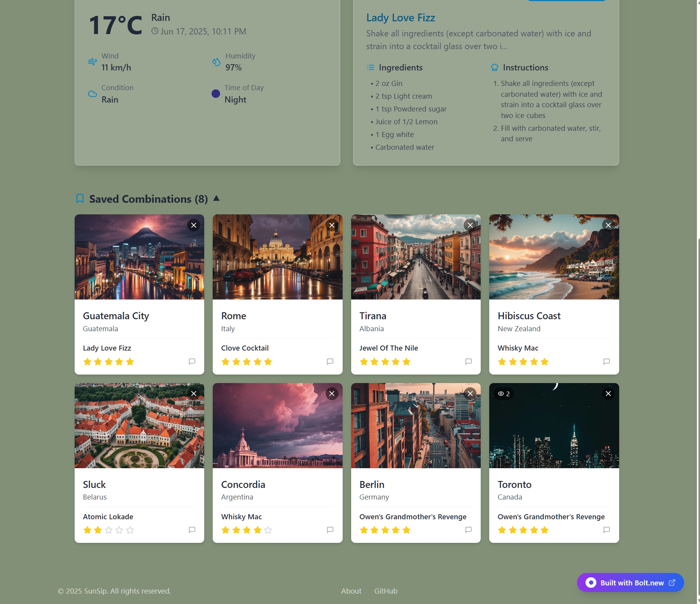Select the Hibiscus Coast card title

click(529, 316)
